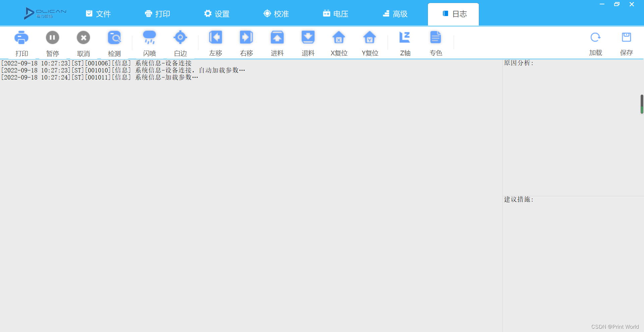Open the 电压 (voltage) tab
The image size is (644, 332).
335,14
